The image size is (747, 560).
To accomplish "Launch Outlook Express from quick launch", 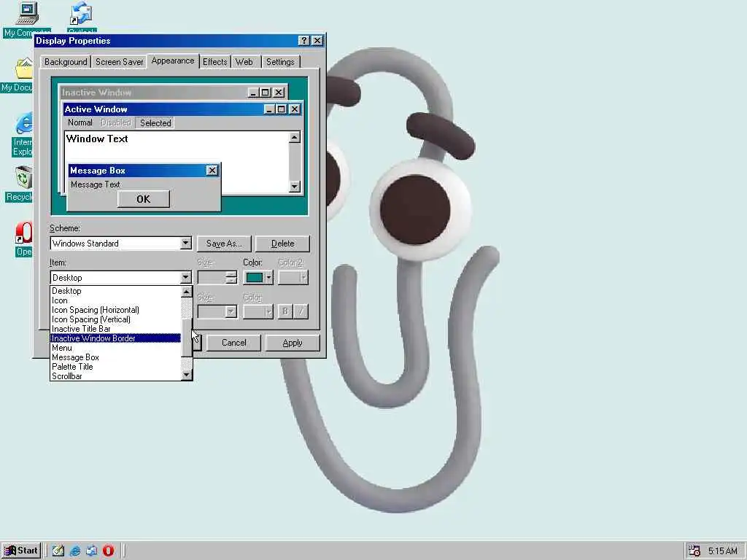I will (91, 551).
